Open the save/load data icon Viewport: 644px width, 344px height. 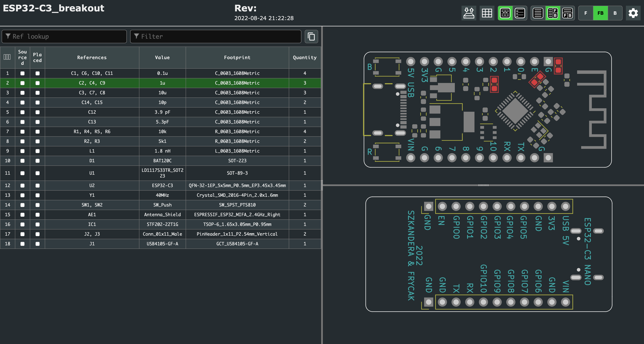click(469, 13)
